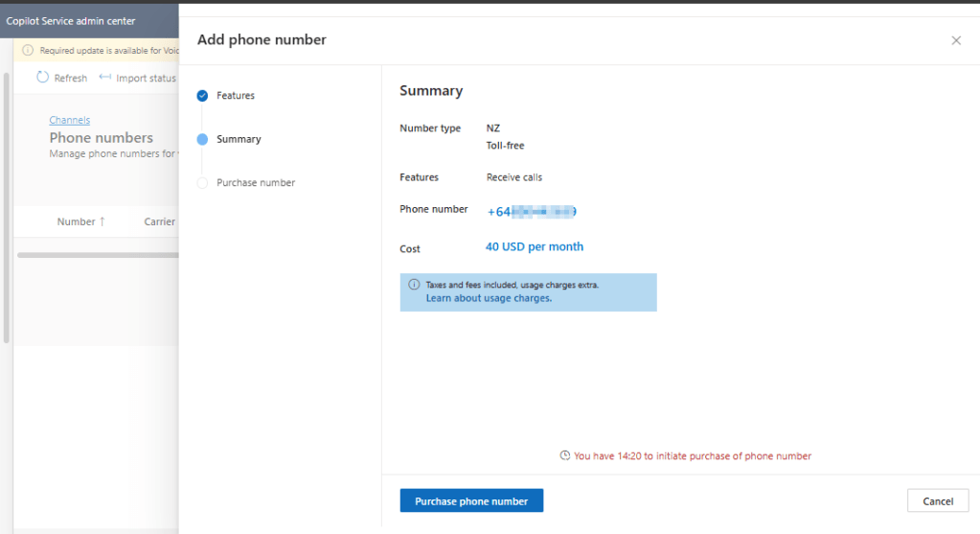Image resolution: width=980 pixels, height=534 pixels.
Task: Click the Features step checkmark icon
Action: point(202,96)
